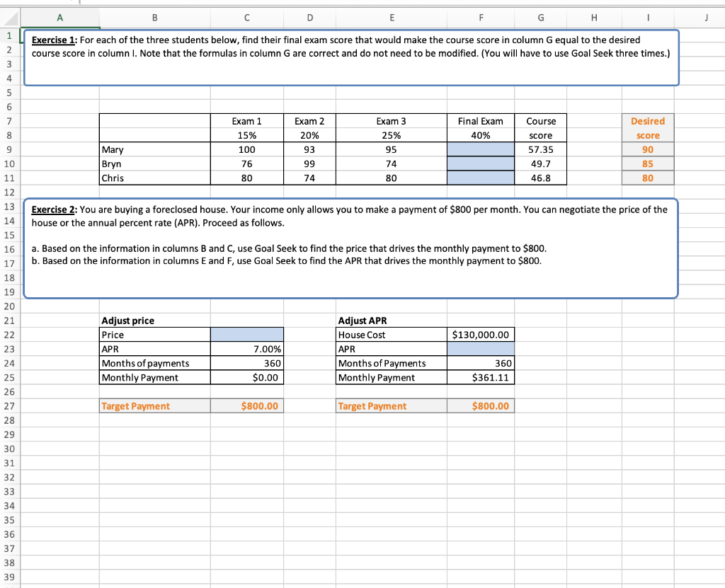Select the 7.00% APR cell

tap(247, 349)
